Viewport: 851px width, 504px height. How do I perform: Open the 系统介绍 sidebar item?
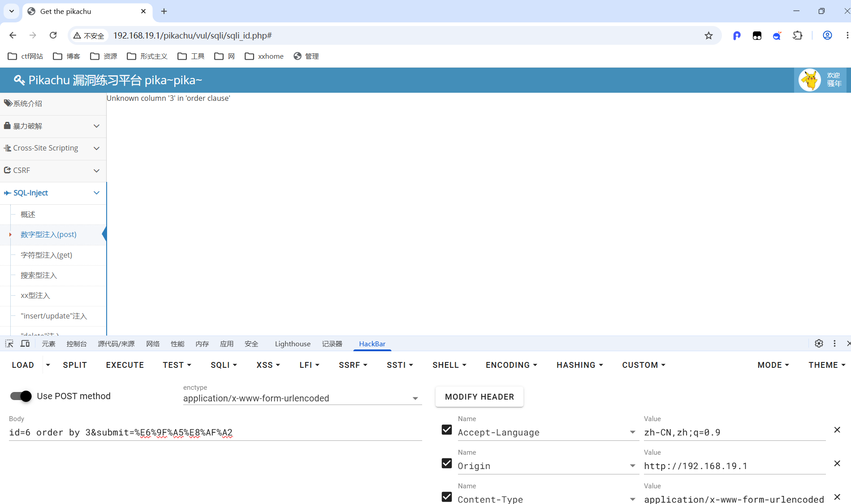[x=53, y=103]
